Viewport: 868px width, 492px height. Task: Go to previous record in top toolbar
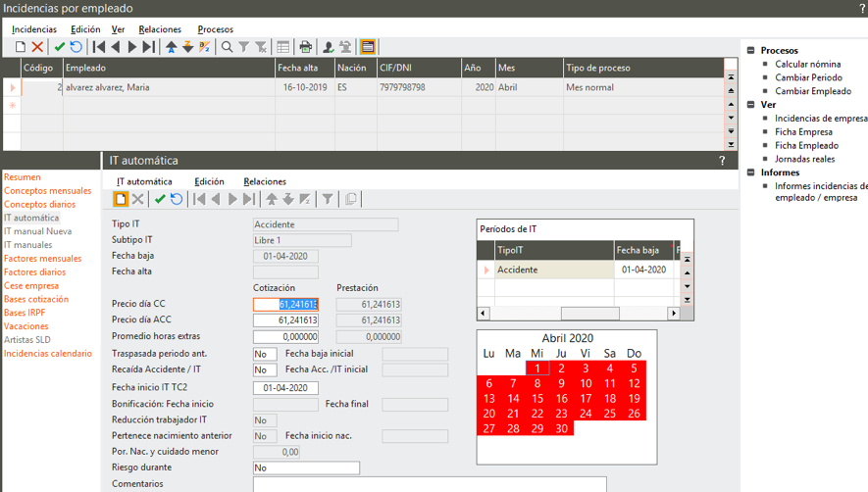116,47
